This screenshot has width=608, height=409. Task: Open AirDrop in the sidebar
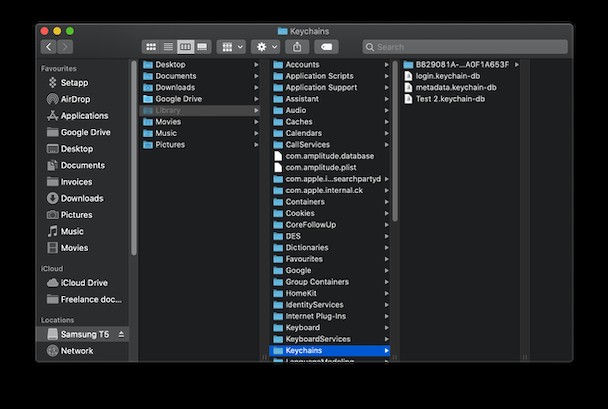click(74, 99)
